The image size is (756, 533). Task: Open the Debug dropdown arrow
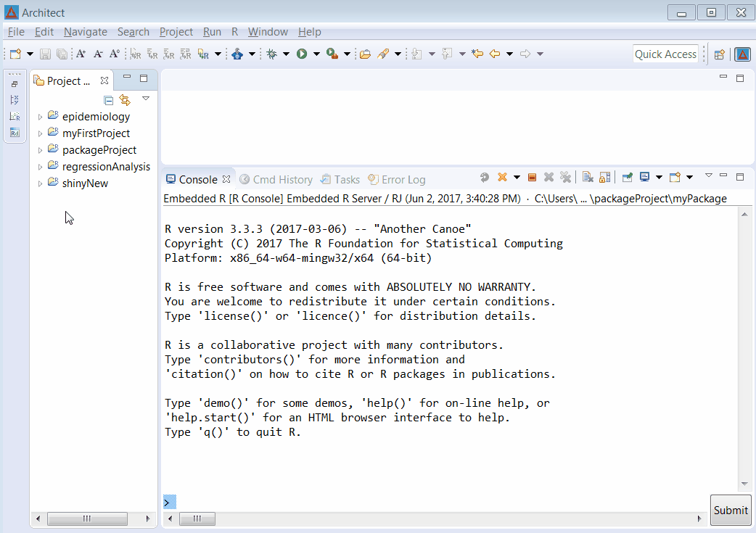click(286, 54)
